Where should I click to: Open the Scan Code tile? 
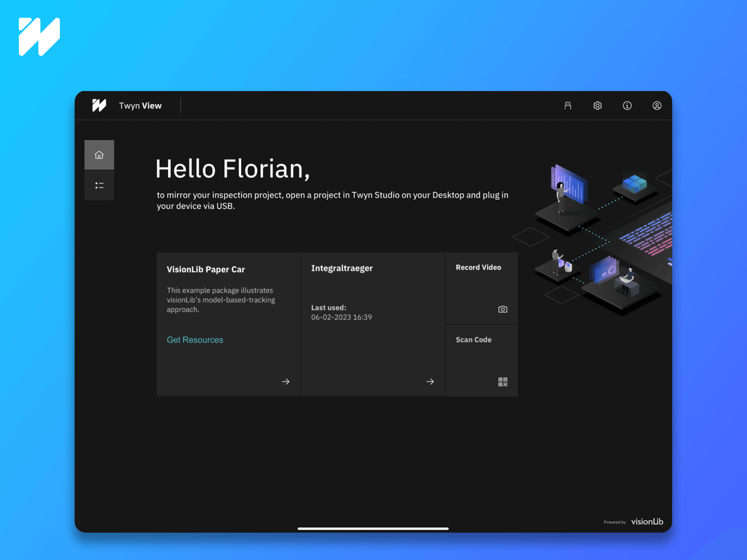pyautogui.click(x=482, y=361)
